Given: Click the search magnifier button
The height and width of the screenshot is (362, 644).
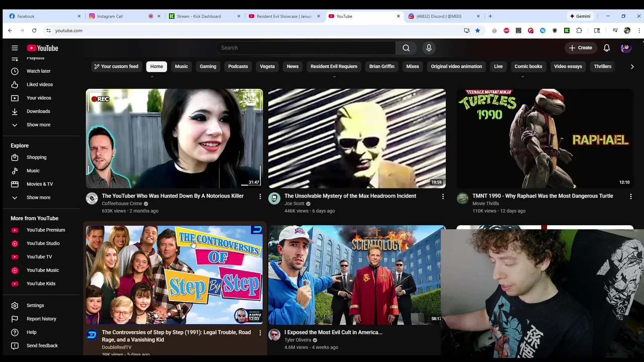Looking at the screenshot, I should (x=406, y=48).
